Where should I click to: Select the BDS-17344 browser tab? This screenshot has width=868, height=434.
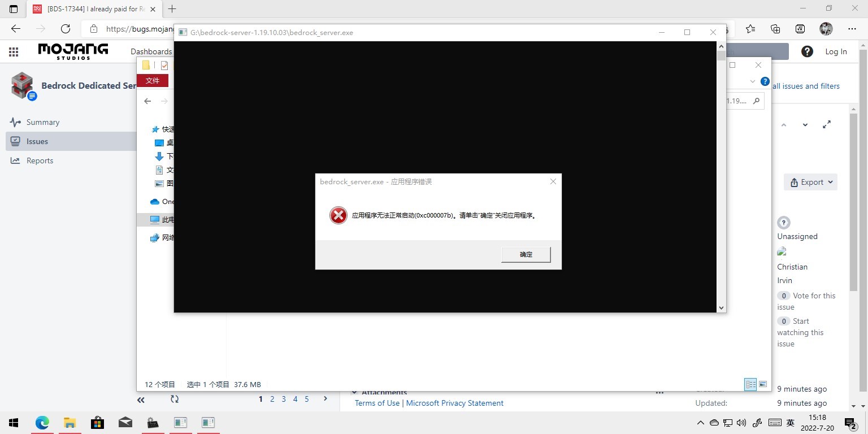tap(94, 9)
